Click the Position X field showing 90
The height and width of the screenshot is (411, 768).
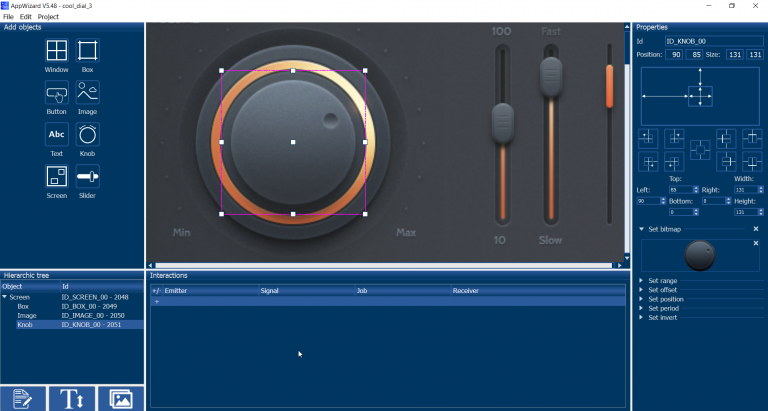(x=674, y=54)
